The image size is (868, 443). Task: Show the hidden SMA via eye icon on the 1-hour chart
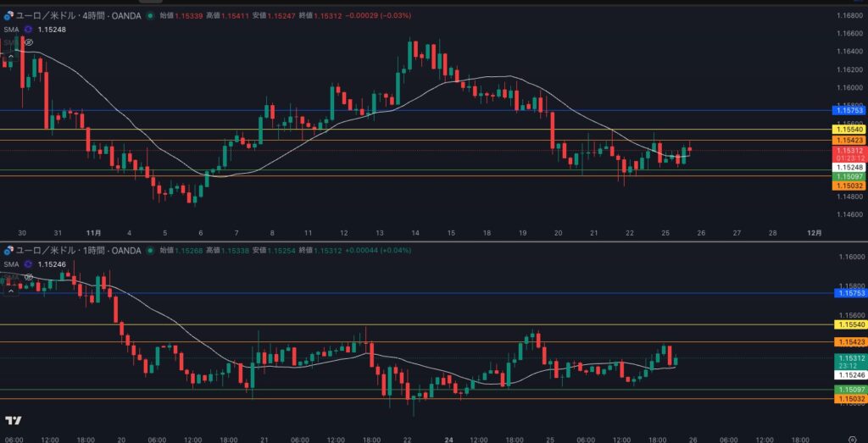pos(28,276)
